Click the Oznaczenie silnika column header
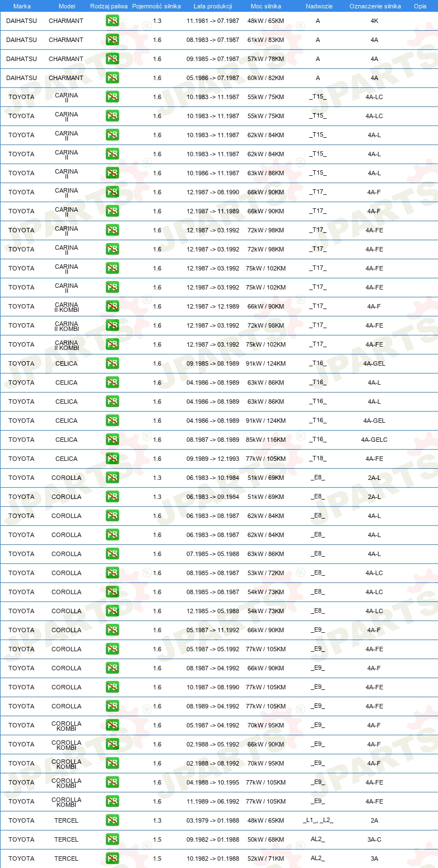 pyautogui.click(x=375, y=6)
